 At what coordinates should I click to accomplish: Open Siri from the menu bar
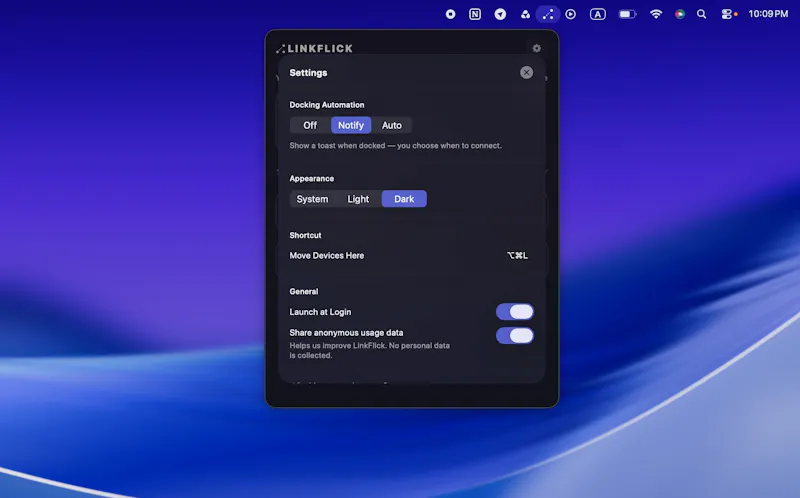pos(680,14)
